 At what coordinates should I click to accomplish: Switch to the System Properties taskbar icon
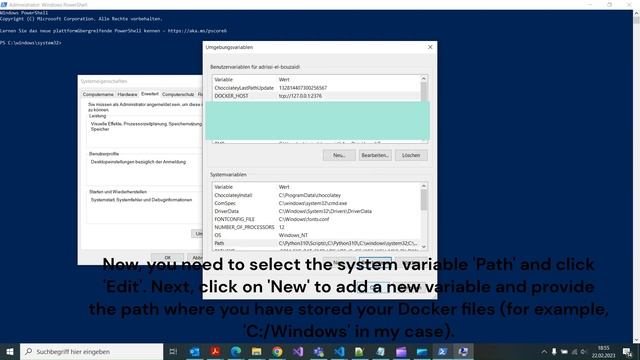tap(463, 351)
